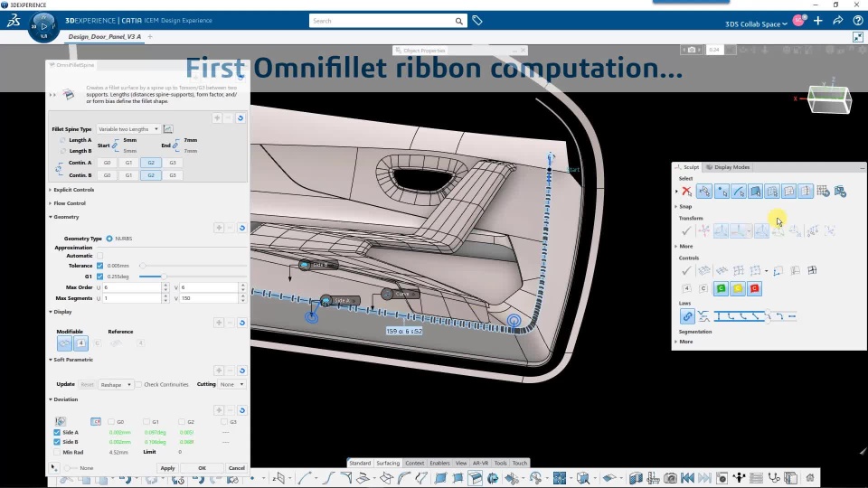Enable the Automatic approximation checkbox
The width and height of the screenshot is (868, 488).
(99, 256)
